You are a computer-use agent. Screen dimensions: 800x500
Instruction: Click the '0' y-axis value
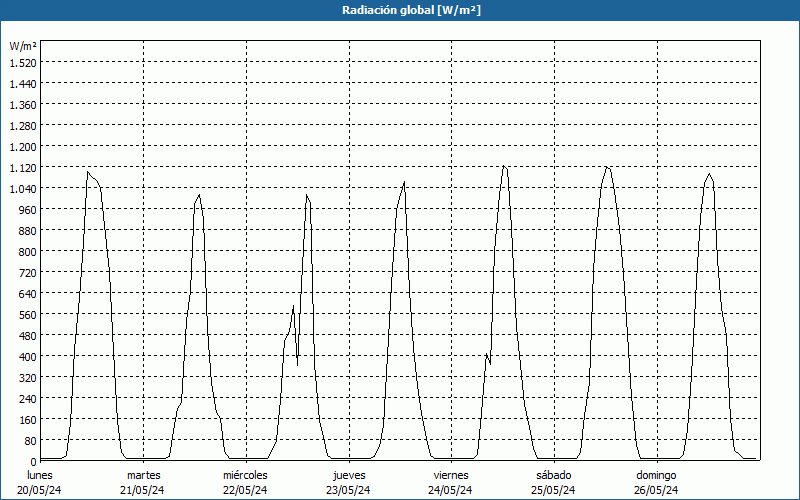click(x=34, y=462)
